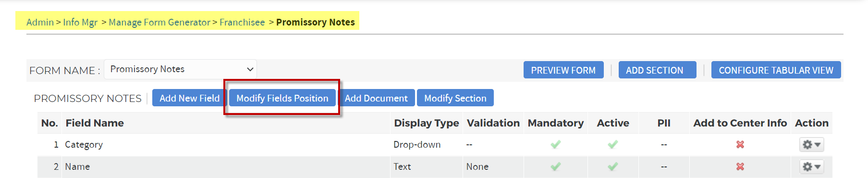Click Mandatory green checkmark for Category
Viewport: 868px width, 178px height.
pos(556,144)
